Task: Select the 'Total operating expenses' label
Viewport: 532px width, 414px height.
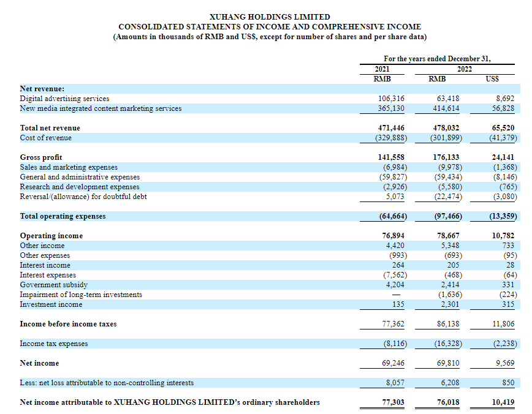Action: (x=63, y=216)
